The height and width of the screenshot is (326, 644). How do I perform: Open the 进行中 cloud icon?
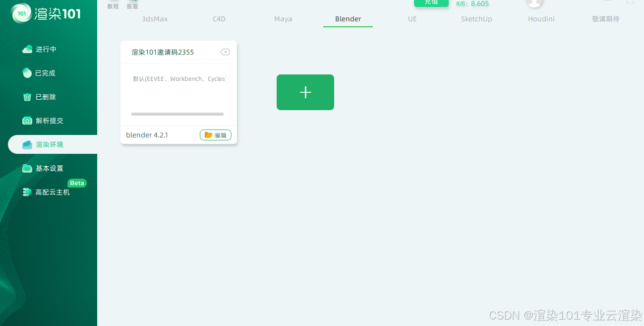[x=27, y=49]
